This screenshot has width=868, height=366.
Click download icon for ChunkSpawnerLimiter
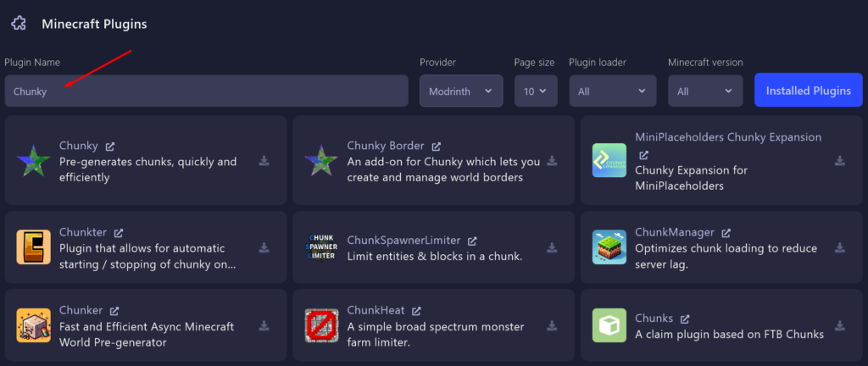click(x=552, y=247)
